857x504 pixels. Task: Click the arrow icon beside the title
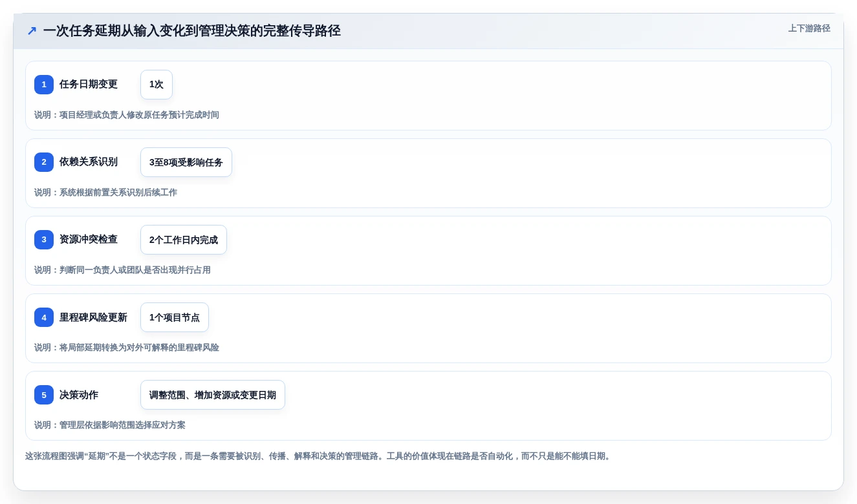[32, 30]
